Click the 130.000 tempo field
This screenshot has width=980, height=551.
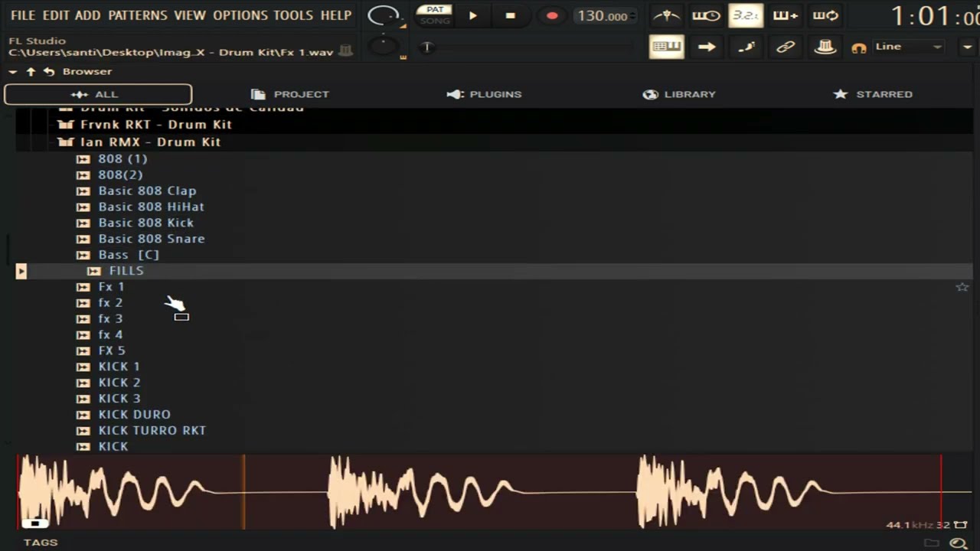click(x=603, y=16)
